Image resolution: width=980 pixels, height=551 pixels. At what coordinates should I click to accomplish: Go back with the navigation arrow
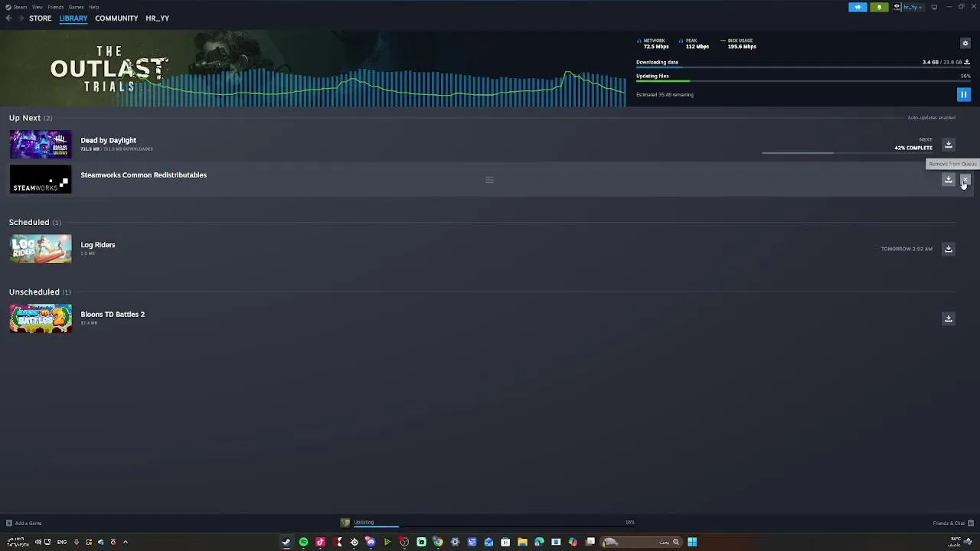point(8,18)
